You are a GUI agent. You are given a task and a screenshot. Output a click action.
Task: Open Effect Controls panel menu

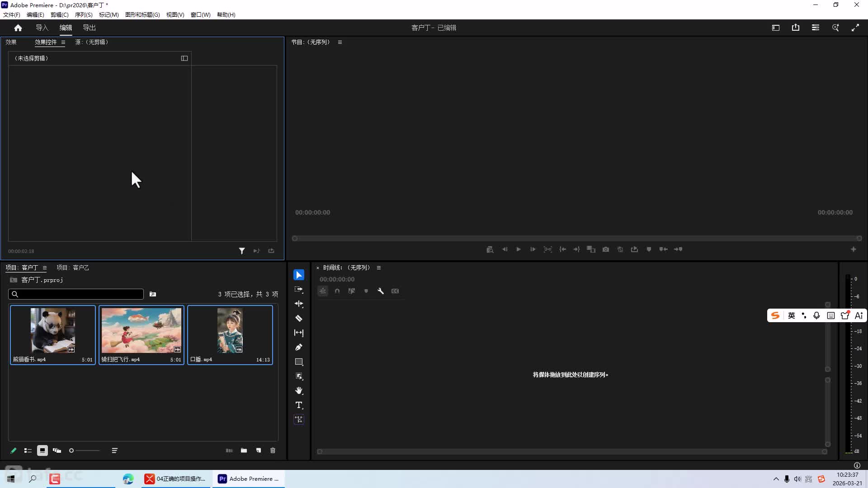point(63,42)
